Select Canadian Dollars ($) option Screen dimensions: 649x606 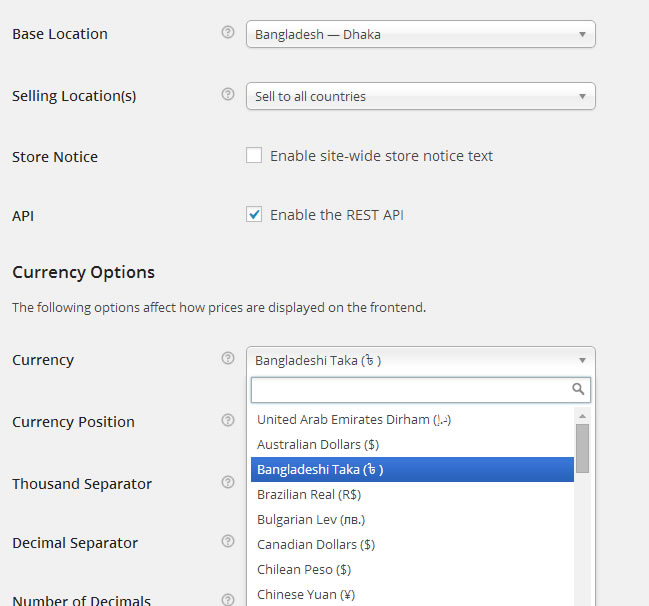[412, 545]
